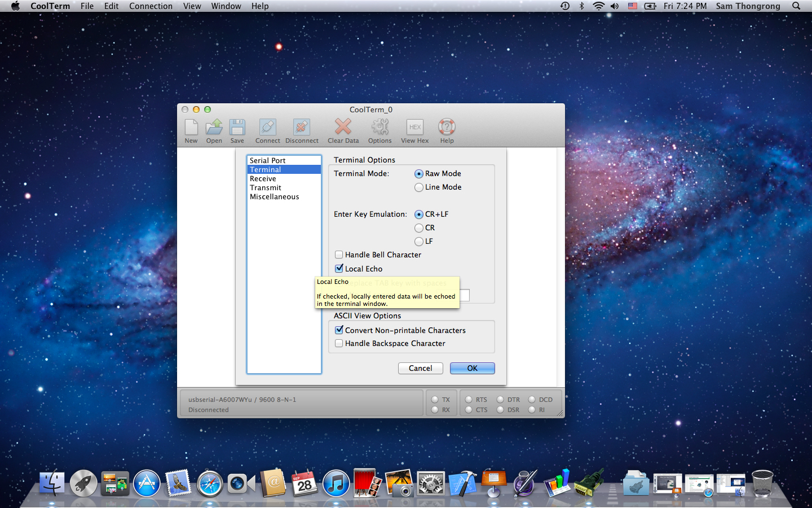The width and height of the screenshot is (812, 508).
Task: Click the Fri 7:24 PM clock
Action: (685, 6)
